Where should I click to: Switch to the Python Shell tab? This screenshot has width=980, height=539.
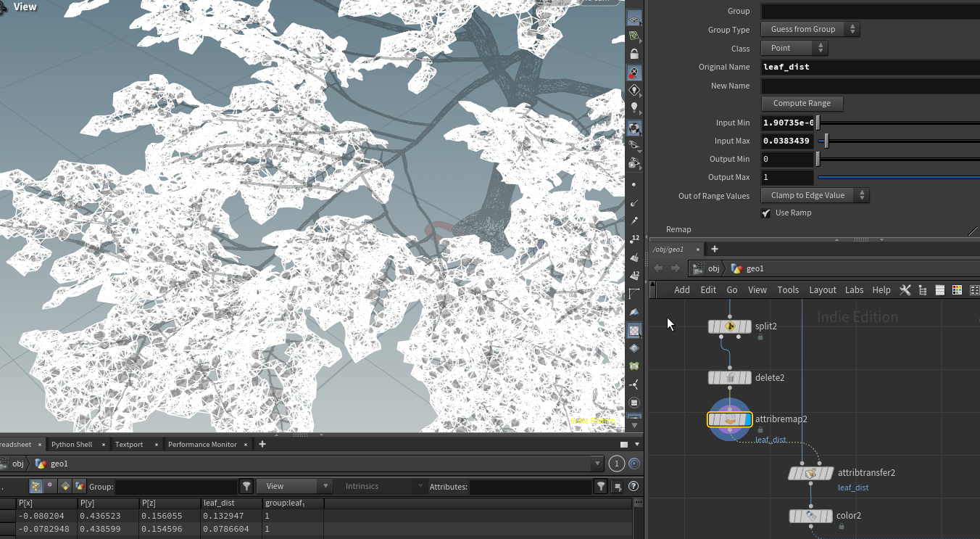[x=72, y=445]
